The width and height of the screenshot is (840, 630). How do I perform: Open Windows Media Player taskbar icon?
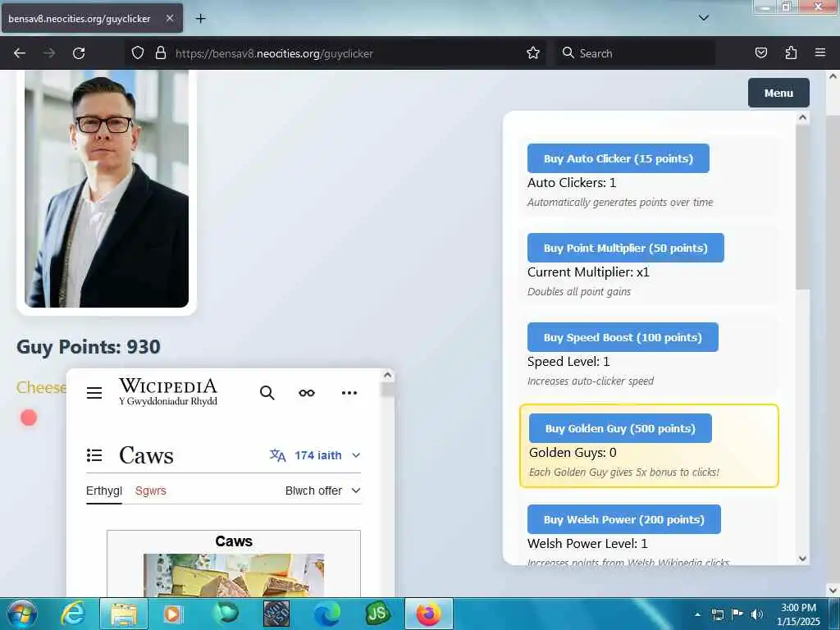172,614
